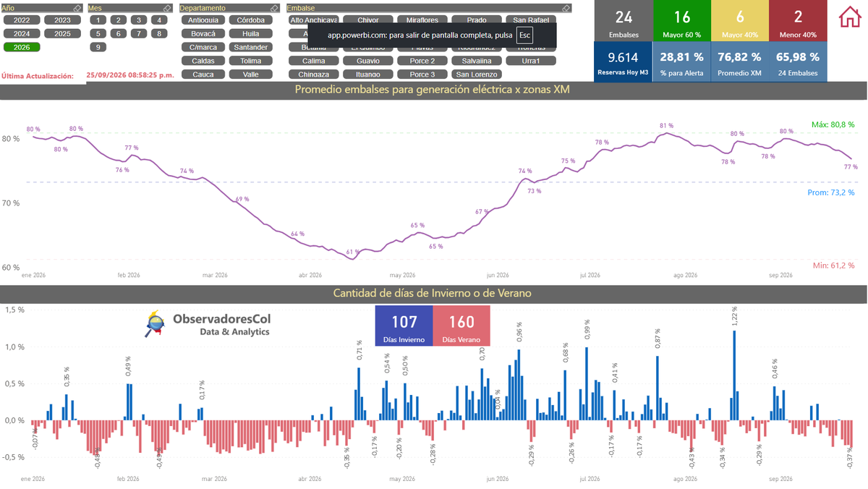Select the Urra1 reservoir

pos(531,61)
